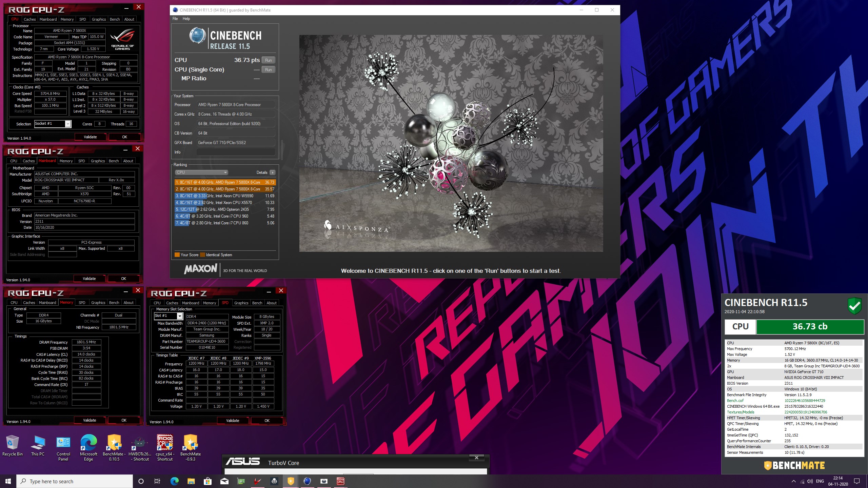Click the red winged taskbar icon

(257, 481)
